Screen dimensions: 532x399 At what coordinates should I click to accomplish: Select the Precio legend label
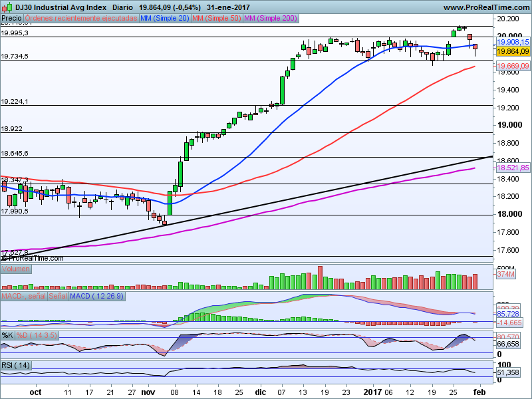pyautogui.click(x=11, y=18)
